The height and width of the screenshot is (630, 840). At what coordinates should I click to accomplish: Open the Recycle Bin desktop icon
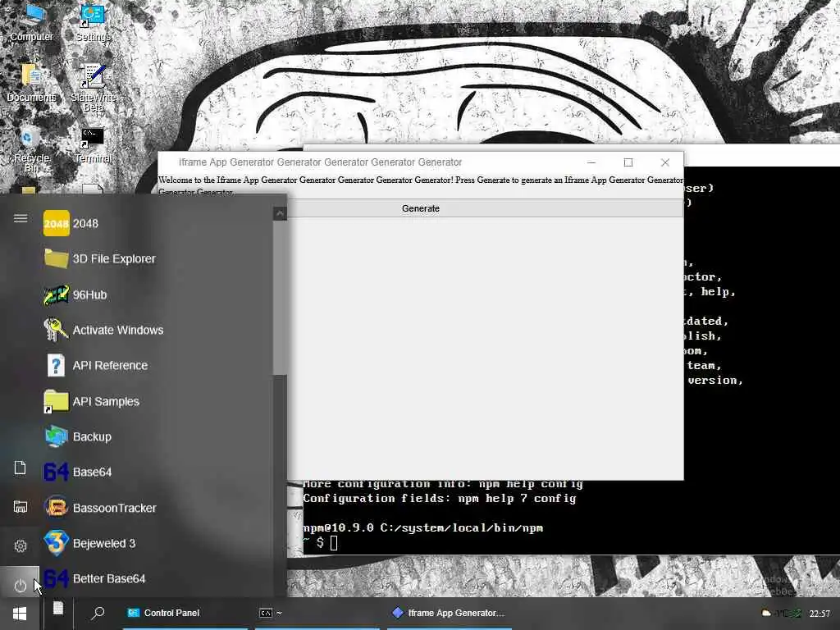31,150
